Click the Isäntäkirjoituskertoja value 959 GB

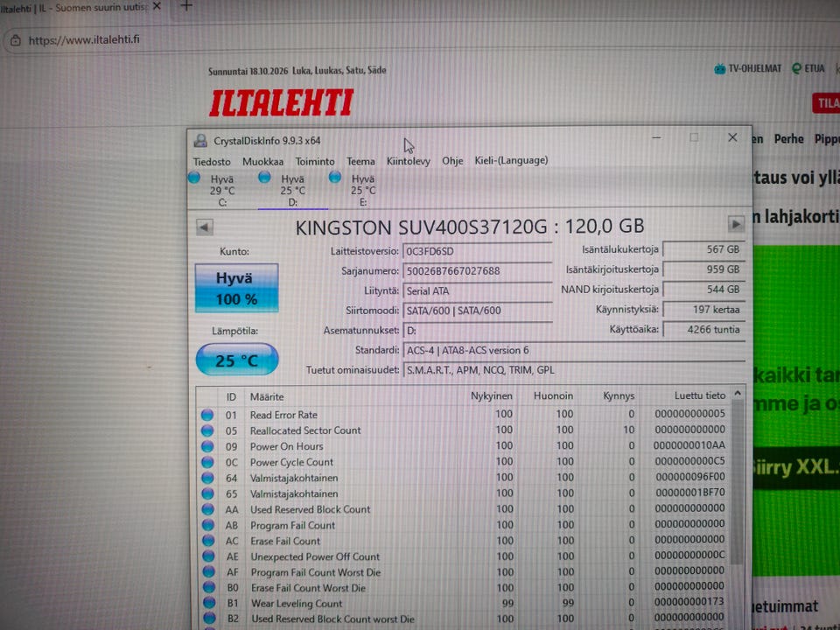(x=703, y=269)
